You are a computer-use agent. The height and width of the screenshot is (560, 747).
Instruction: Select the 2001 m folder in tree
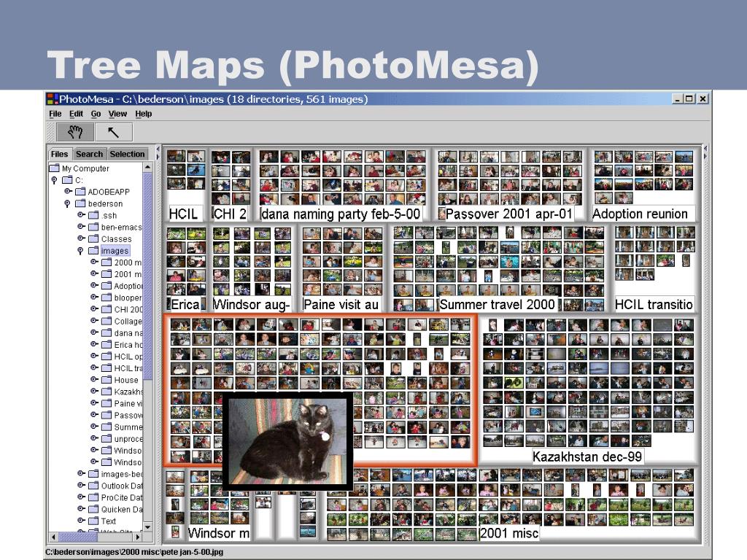128,274
